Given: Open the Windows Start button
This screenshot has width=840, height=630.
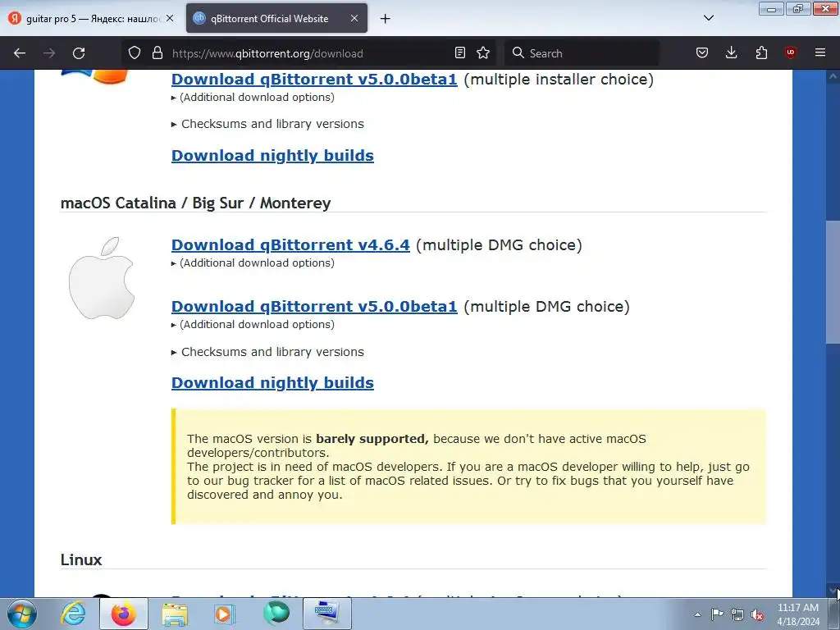Looking at the screenshot, I should [x=22, y=614].
